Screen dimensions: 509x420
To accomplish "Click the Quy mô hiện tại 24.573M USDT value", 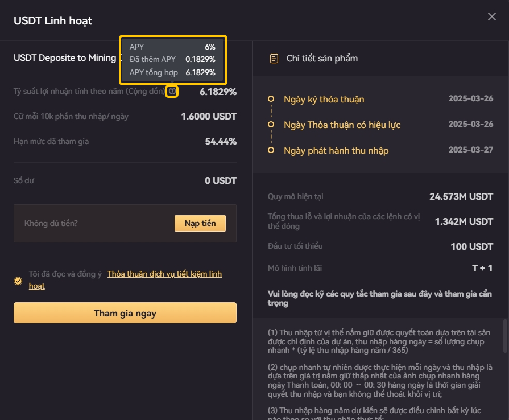I will tap(461, 196).
